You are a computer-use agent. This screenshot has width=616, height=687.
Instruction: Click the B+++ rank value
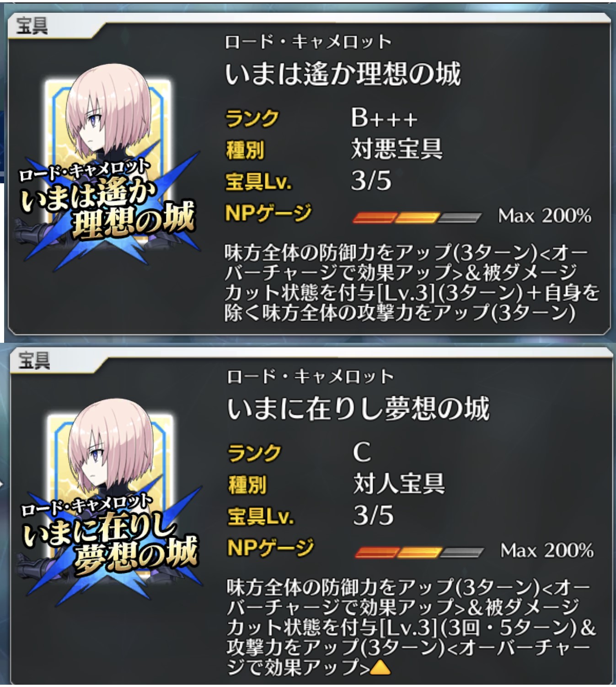pos(384,118)
